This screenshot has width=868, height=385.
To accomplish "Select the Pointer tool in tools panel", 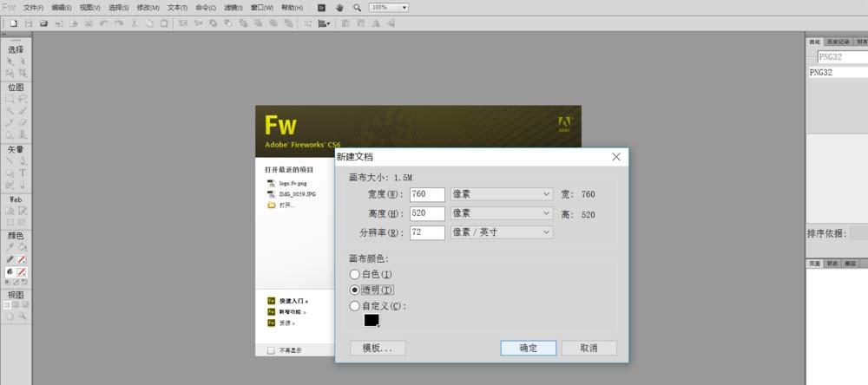I will pyautogui.click(x=10, y=62).
